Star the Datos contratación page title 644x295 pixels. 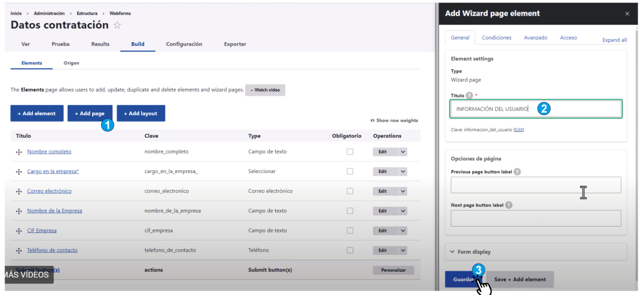[117, 25]
